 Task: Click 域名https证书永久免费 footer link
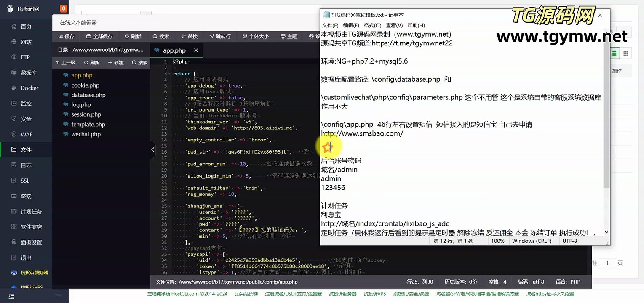click(x=550, y=294)
